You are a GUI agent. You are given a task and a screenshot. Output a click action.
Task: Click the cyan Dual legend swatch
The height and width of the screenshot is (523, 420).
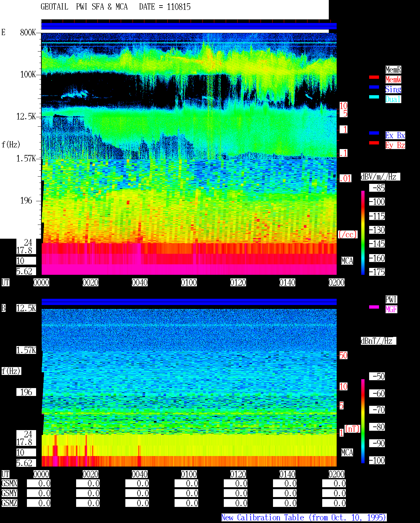[374, 97]
